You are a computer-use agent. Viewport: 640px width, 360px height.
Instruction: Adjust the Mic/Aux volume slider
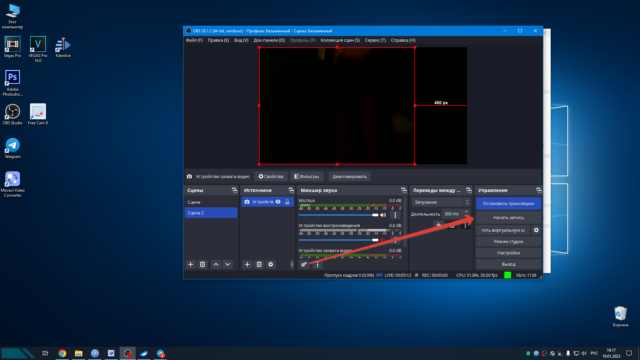click(338, 215)
